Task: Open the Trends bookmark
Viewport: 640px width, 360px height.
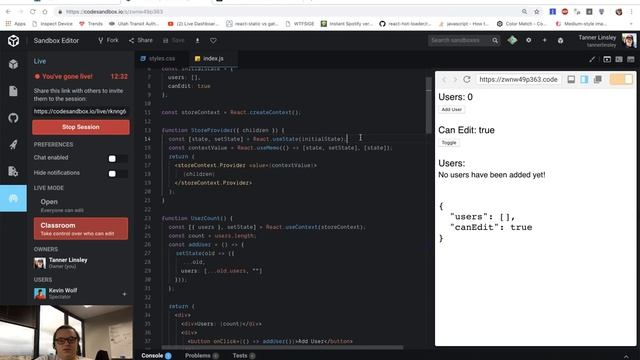Action: [x=91, y=24]
